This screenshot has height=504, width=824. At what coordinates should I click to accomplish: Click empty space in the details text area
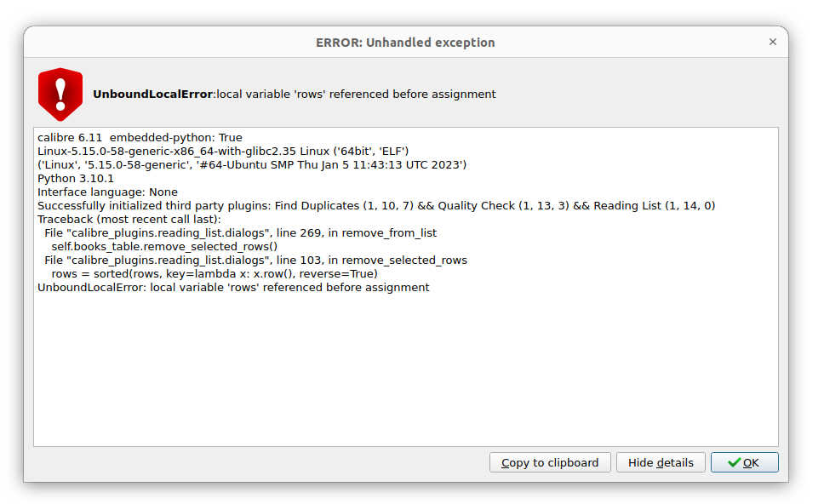(405, 375)
